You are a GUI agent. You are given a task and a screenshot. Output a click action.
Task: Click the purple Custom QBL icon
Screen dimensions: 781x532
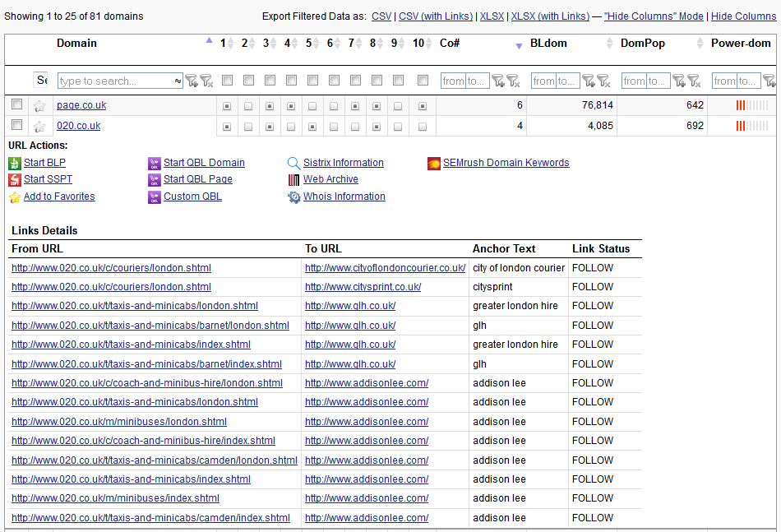(x=155, y=197)
